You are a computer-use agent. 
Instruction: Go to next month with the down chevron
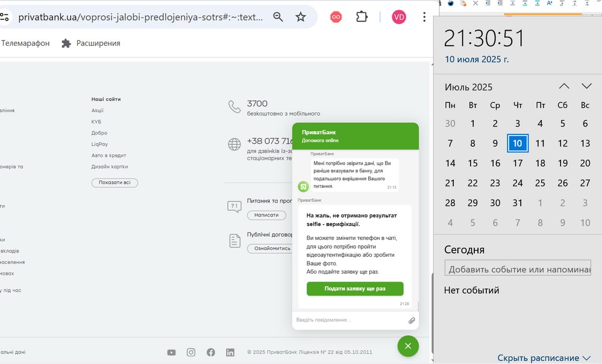587,86
